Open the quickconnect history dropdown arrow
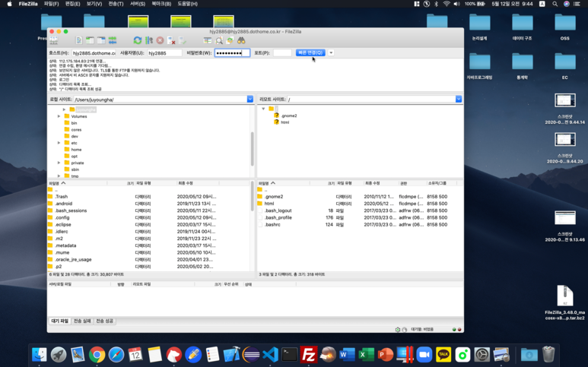Image resolution: width=588 pixels, height=367 pixels. [331, 52]
